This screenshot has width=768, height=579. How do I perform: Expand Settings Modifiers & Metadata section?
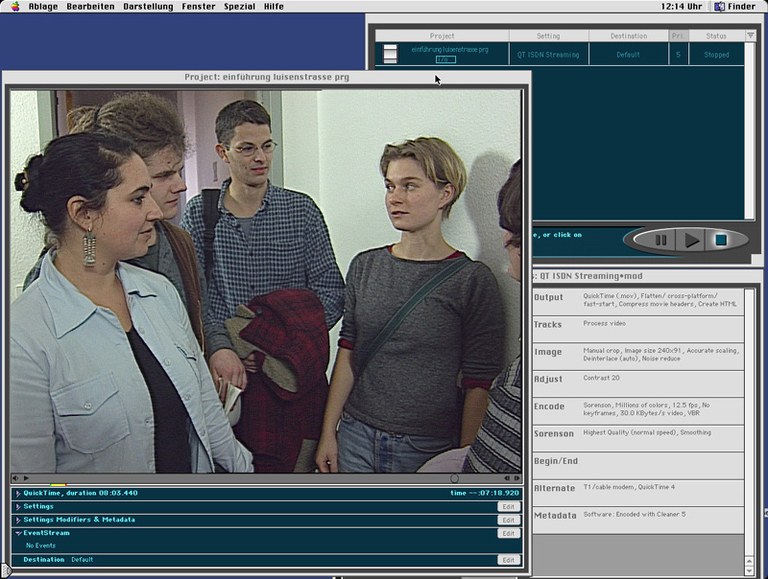(17, 520)
